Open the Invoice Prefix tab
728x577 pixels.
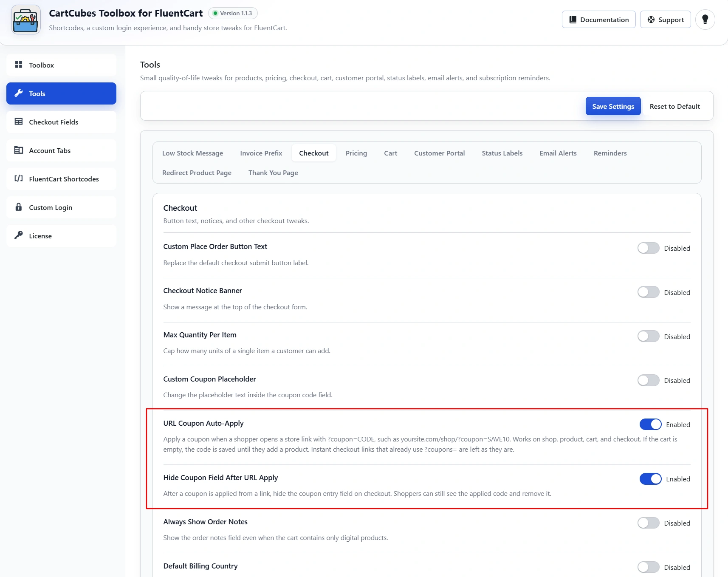click(x=261, y=153)
